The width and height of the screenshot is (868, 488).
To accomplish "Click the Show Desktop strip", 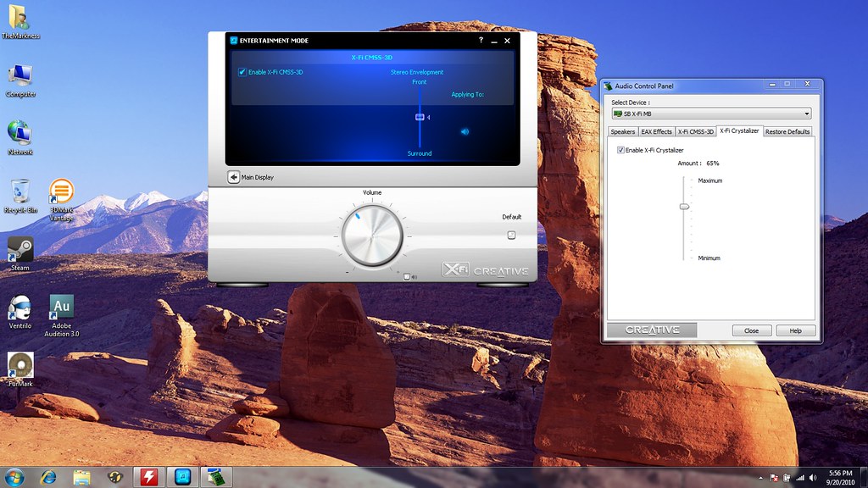I will (864, 478).
